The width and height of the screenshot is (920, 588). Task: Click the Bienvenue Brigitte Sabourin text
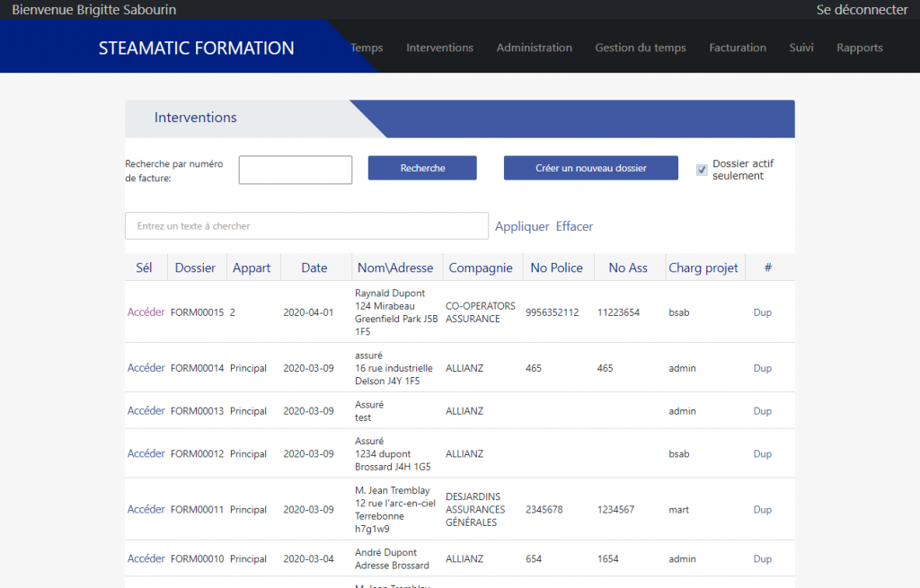tap(93, 10)
